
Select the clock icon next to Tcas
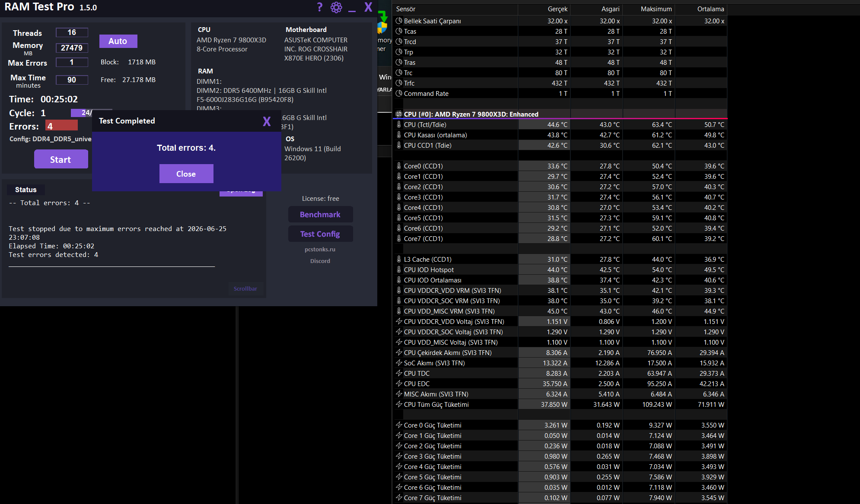pyautogui.click(x=399, y=31)
